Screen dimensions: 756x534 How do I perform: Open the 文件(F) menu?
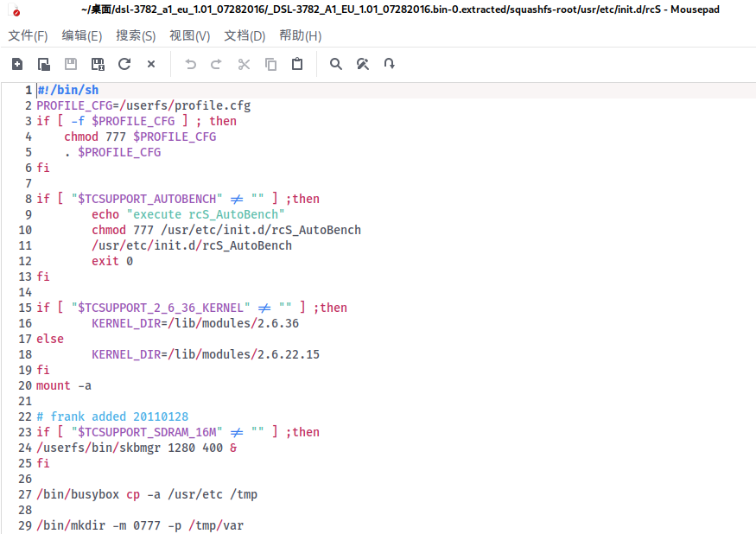coord(28,35)
